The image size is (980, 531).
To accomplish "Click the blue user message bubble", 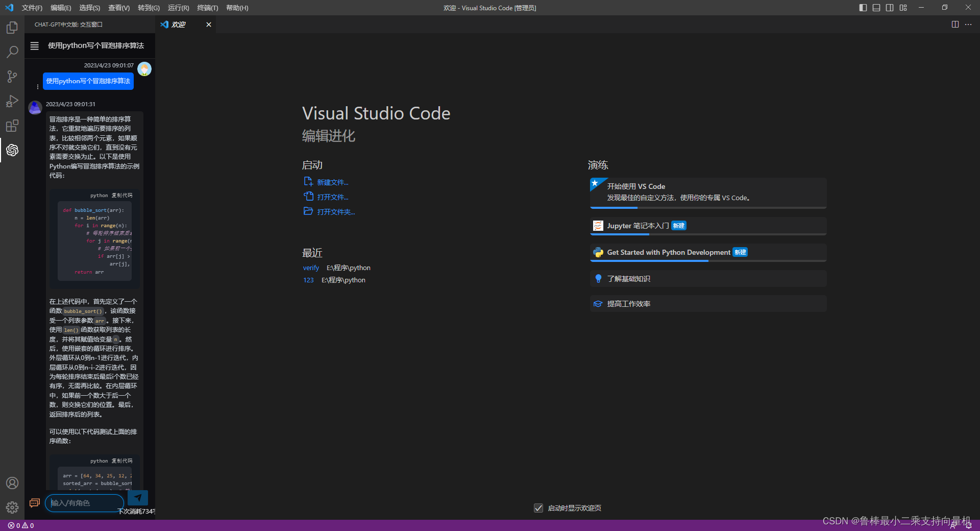I will pos(88,81).
